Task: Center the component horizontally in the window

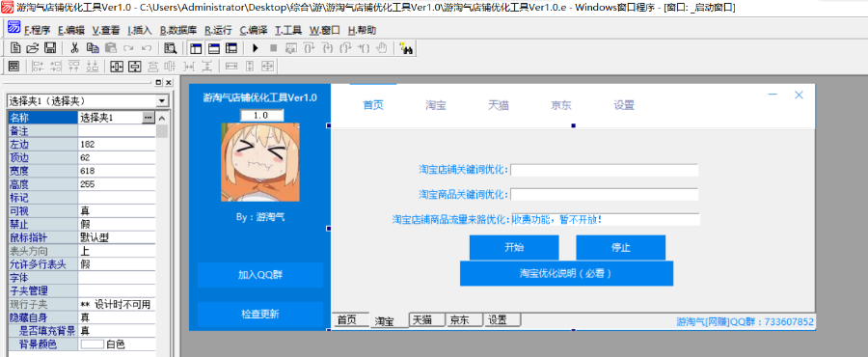Action: click(x=117, y=67)
